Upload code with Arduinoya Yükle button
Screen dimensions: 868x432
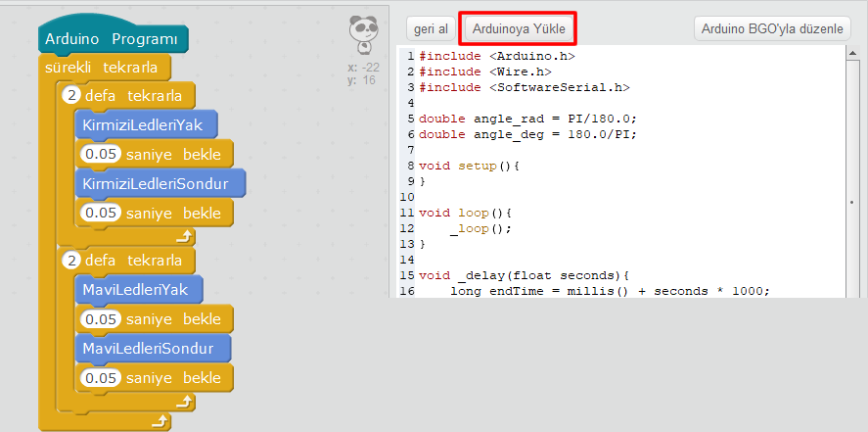(x=518, y=28)
